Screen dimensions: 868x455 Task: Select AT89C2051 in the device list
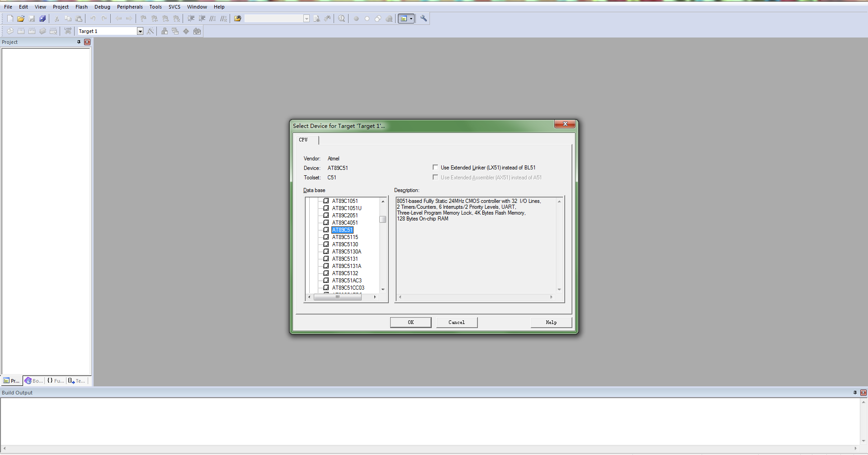pos(345,216)
